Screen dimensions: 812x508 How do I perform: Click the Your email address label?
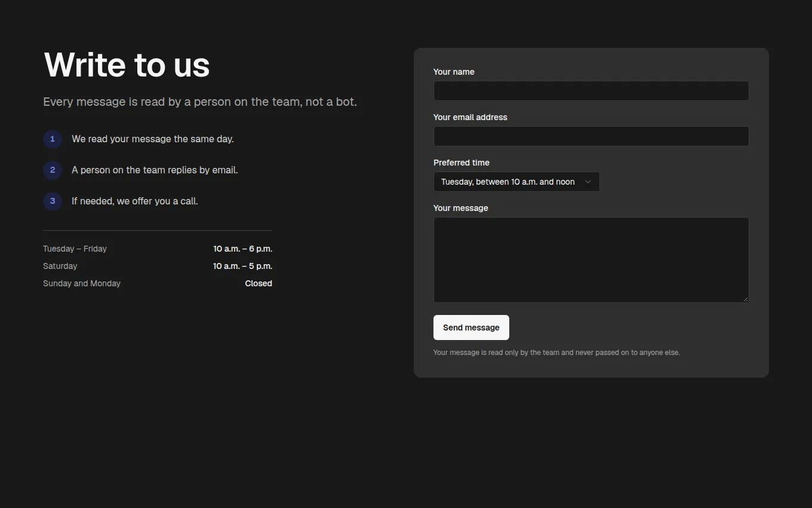coord(470,117)
